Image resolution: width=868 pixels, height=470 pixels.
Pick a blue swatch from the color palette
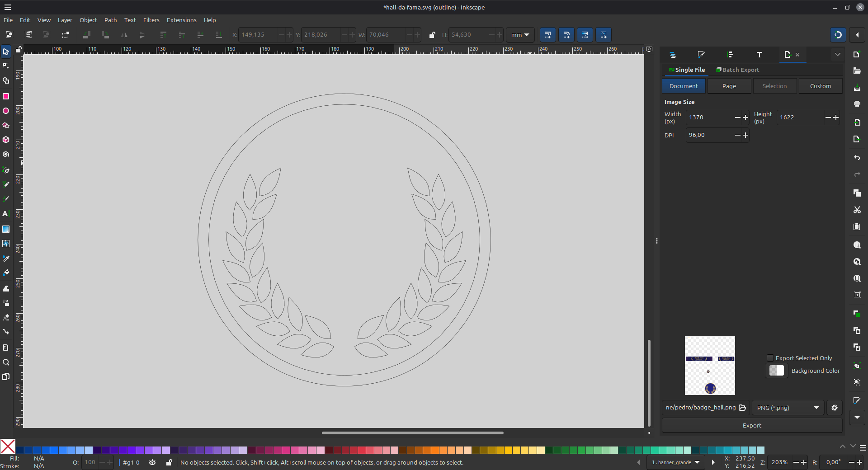59,450
